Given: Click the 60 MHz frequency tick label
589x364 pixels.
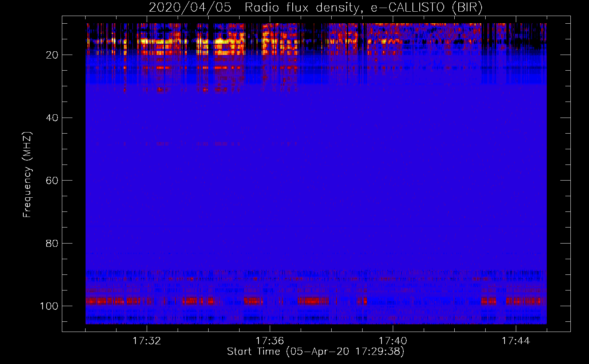Looking at the screenshot, I should pyautogui.click(x=52, y=181).
